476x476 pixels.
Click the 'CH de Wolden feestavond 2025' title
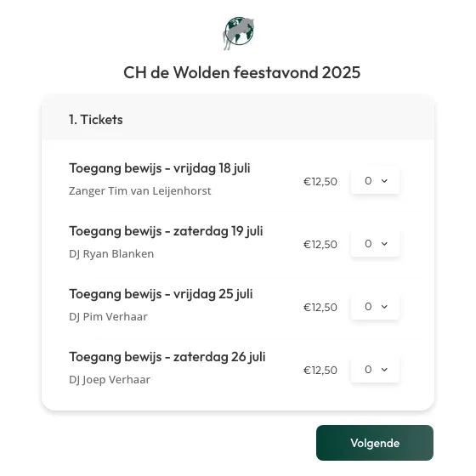242,72
